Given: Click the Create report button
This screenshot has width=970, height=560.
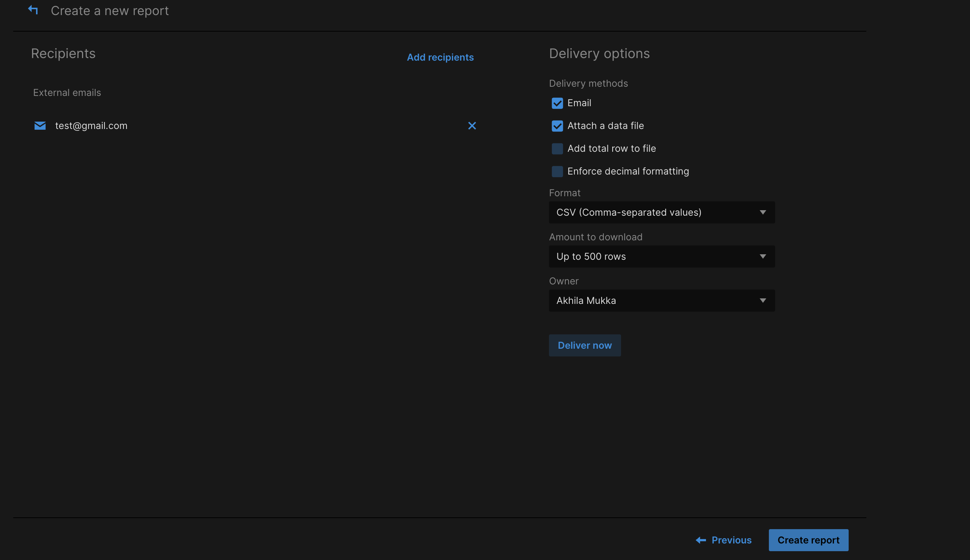Looking at the screenshot, I should [809, 540].
